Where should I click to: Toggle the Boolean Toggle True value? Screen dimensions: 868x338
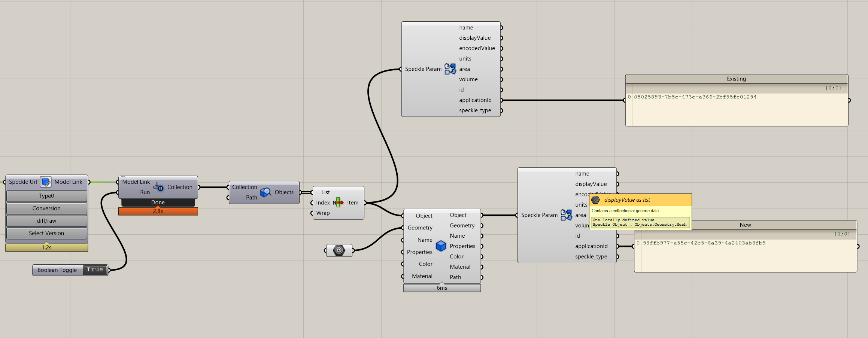pyautogui.click(x=95, y=270)
